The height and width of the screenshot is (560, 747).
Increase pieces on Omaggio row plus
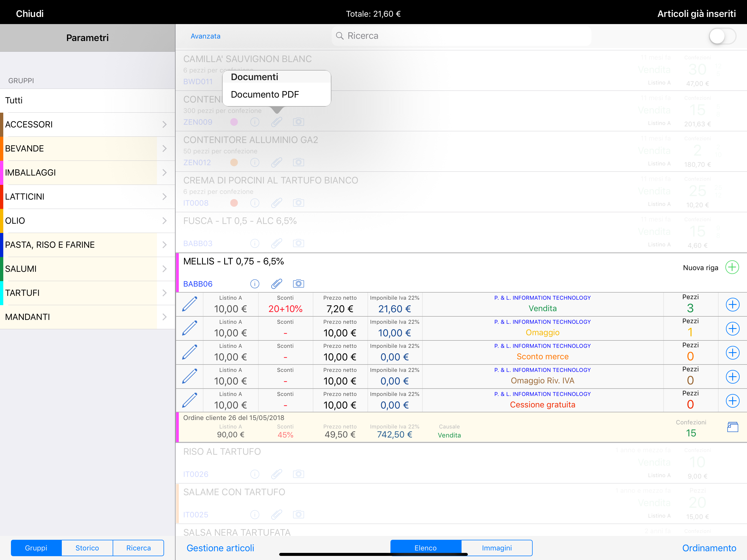pyautogui.click(x=733, y=329)
